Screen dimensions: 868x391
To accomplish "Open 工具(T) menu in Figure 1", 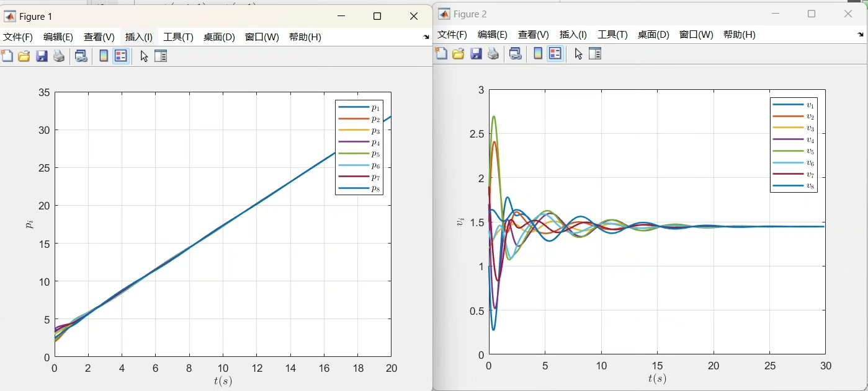I will (179, 37).
